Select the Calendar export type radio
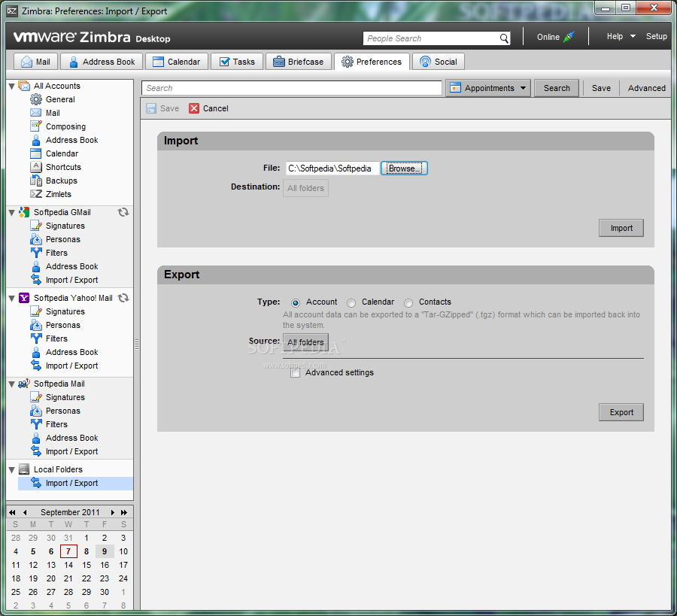 pyautogui.click(x=351, y=302)
